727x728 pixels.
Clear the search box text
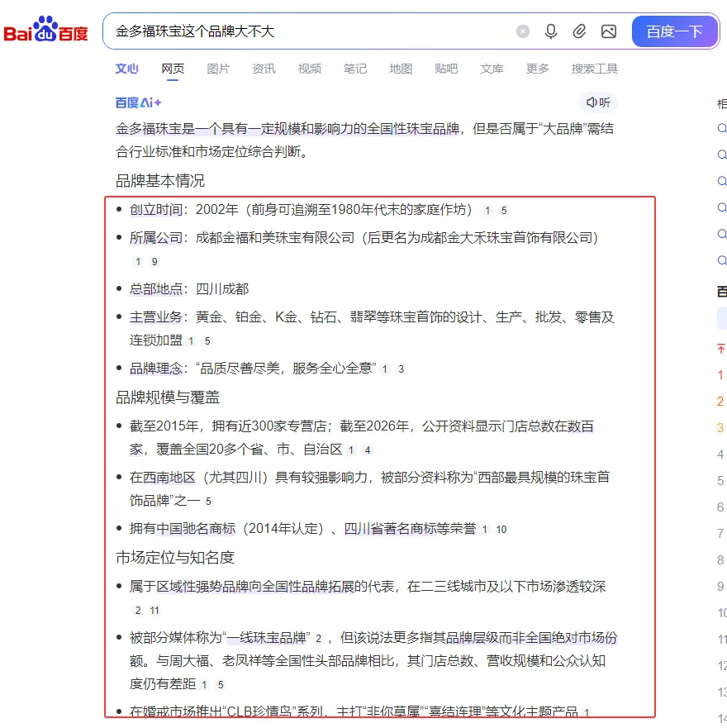pos(523,31)
